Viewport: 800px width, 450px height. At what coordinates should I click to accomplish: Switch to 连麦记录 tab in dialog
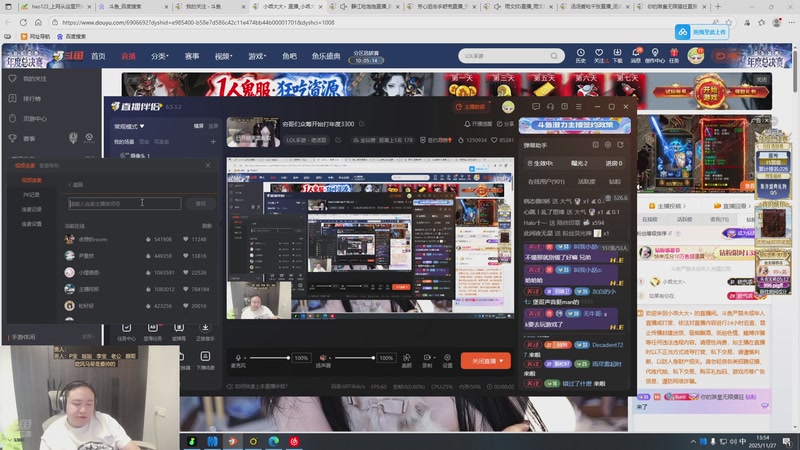32,209
